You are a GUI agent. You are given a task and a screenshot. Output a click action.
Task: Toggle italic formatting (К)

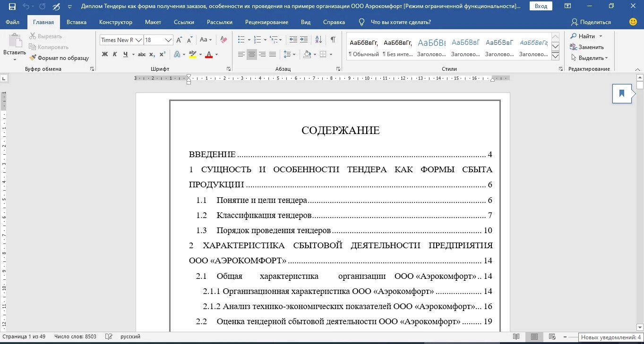(115, 54)
